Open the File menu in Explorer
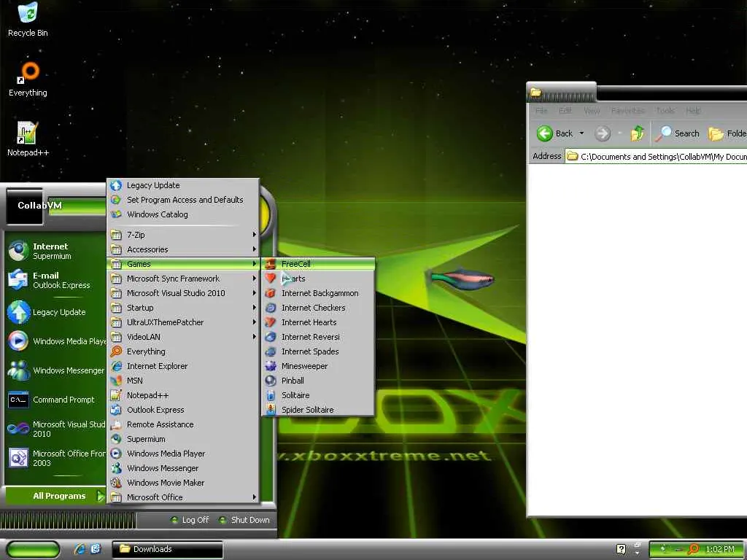Viewport: 747px width, 560px height. [541, 111]
